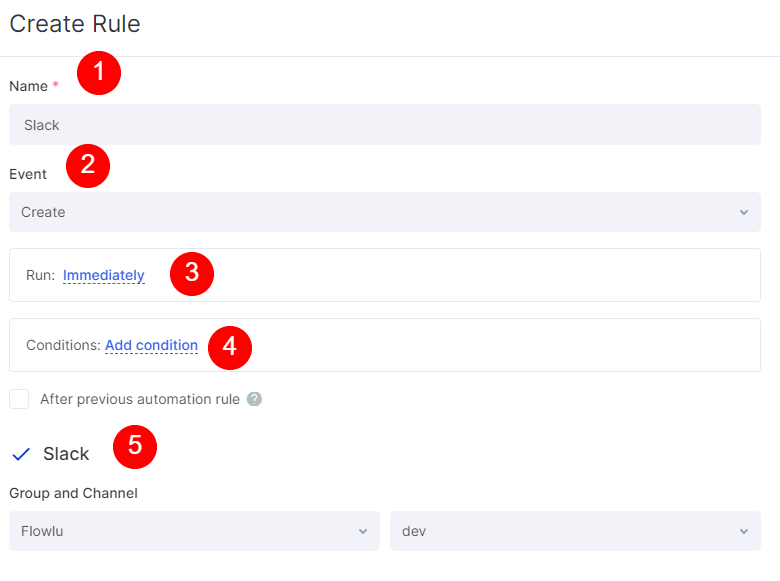Click the Event field label

click(x=28, y=174)
